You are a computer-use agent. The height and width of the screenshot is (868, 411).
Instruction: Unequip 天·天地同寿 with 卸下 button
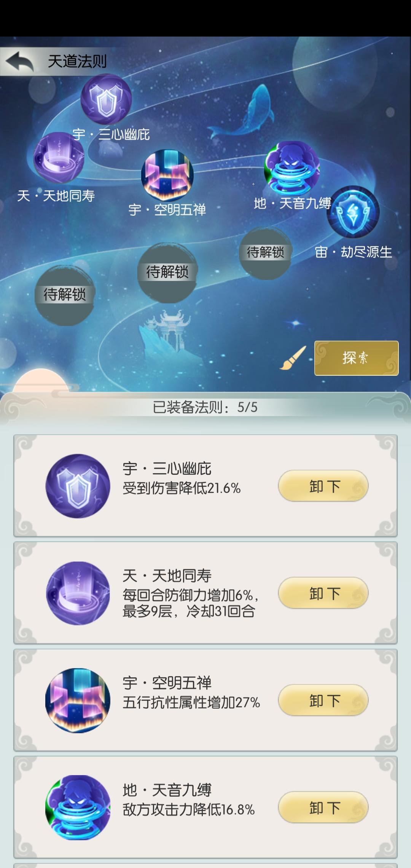click(323, 593)
